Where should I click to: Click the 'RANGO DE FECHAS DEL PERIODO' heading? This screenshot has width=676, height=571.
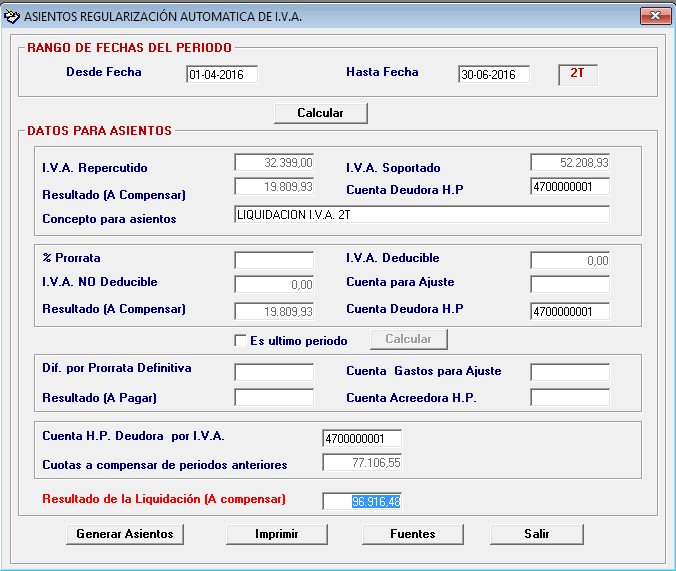click(129, 47)
